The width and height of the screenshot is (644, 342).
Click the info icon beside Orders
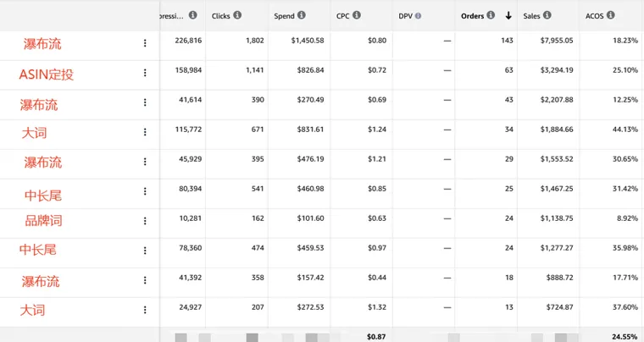(491, 15)
